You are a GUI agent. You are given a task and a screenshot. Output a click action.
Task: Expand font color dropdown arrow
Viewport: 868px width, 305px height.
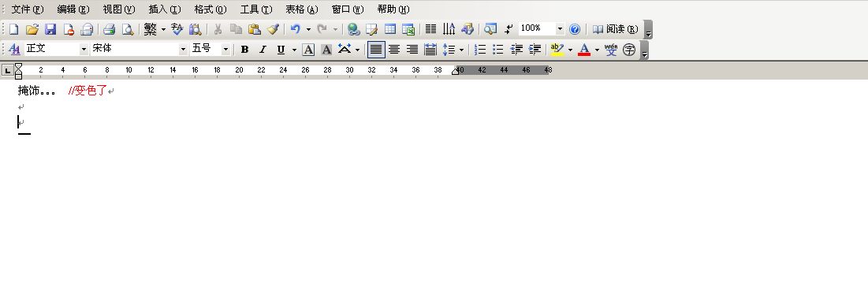pyautogui.click(x=597, y=50)
